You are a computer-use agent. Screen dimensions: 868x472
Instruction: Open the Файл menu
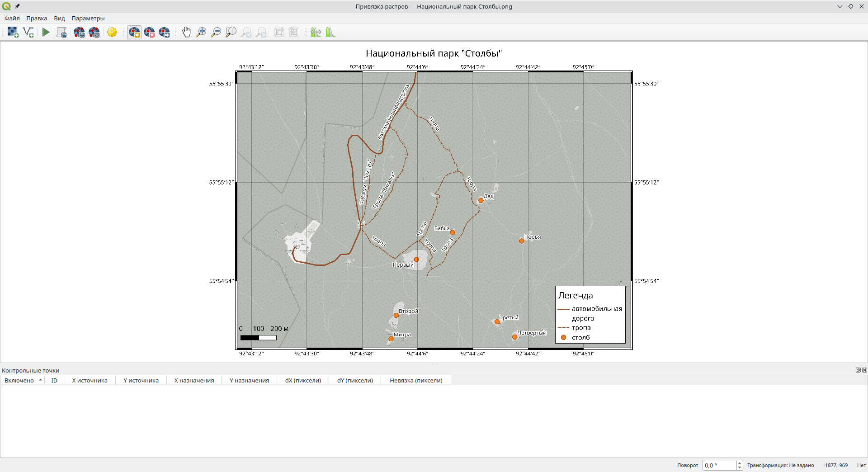[x=12, y=18]
